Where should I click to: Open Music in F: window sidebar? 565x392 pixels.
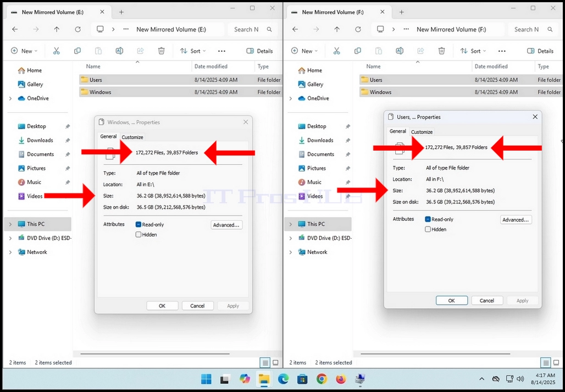pyautogui.click(x=310, y=183)
